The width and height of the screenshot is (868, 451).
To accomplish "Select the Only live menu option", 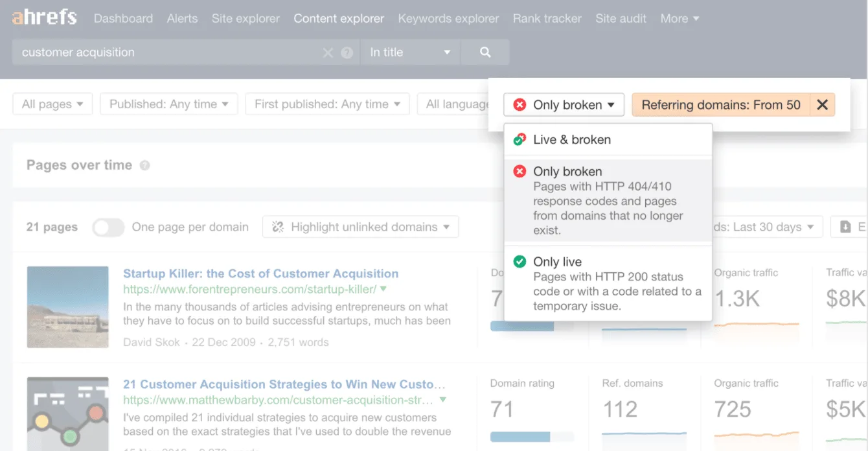I will (608, 283).
